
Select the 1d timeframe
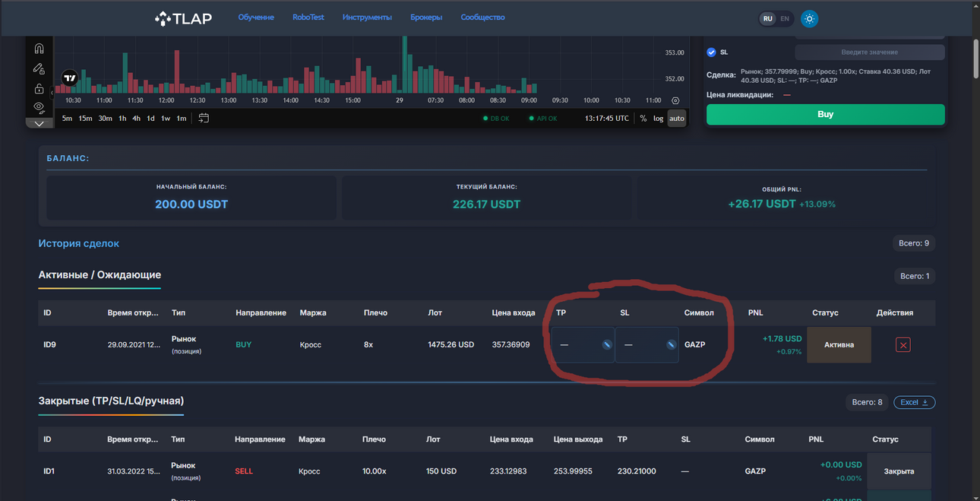[150, 118]
